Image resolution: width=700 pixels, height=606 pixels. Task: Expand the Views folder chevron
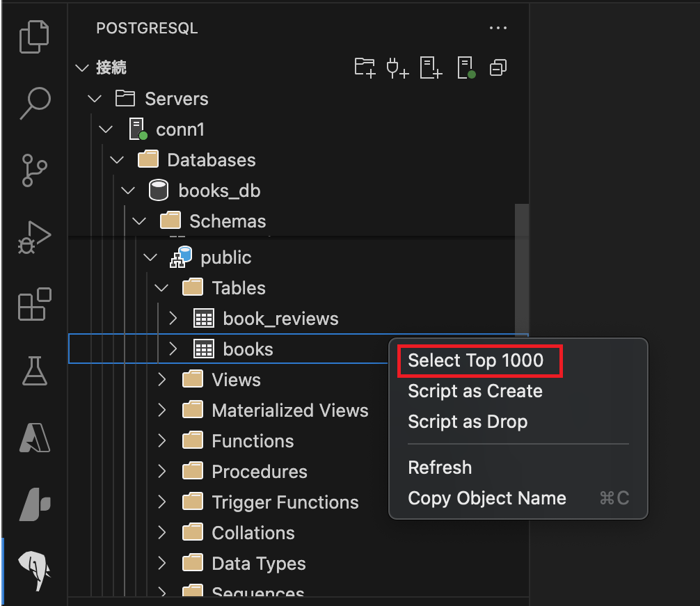tap(162, 380)
